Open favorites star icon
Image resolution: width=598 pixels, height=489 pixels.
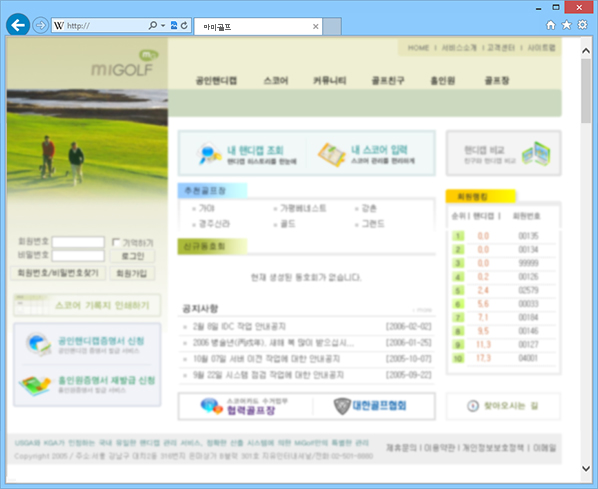[567, 25]
